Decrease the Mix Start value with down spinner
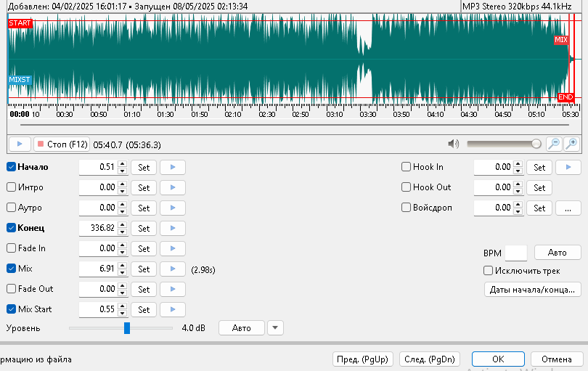 (122, 313)
